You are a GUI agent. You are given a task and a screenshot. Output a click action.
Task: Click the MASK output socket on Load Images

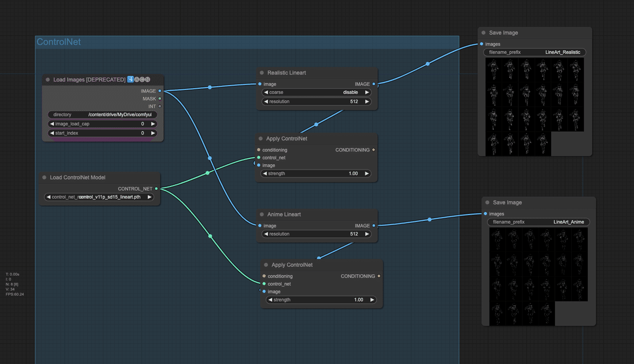[160, 98]
